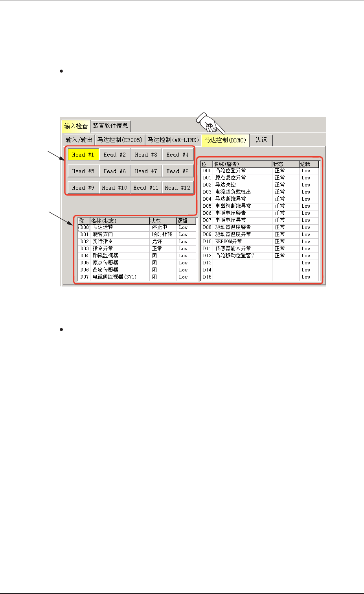Click the 驱动器温度警告 row

pyautogui.click(x=259, y=227)
